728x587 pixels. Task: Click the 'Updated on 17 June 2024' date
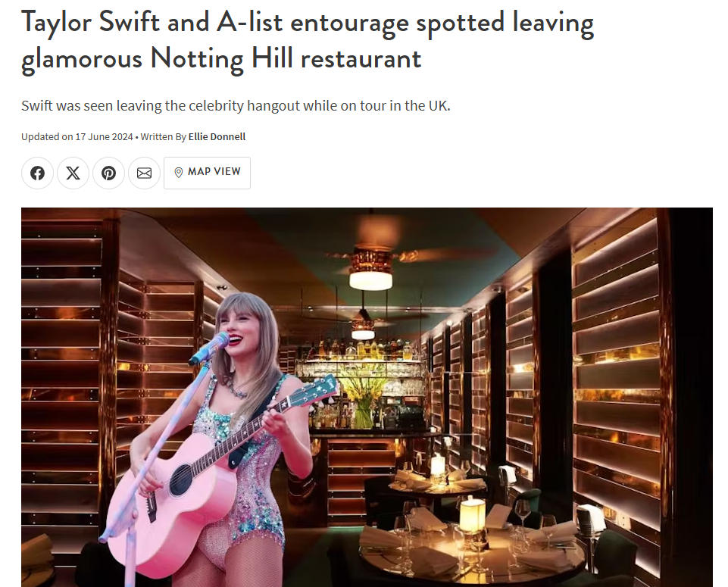(77, 137)
